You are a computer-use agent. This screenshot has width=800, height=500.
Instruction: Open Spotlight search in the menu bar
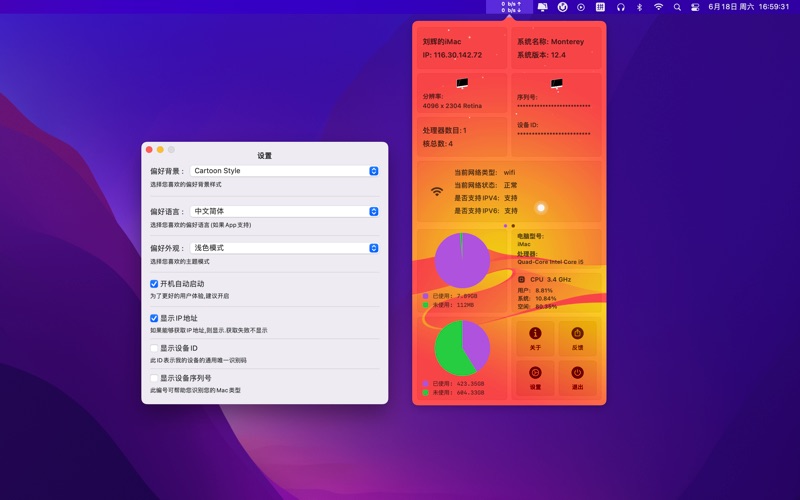(677, 7)
